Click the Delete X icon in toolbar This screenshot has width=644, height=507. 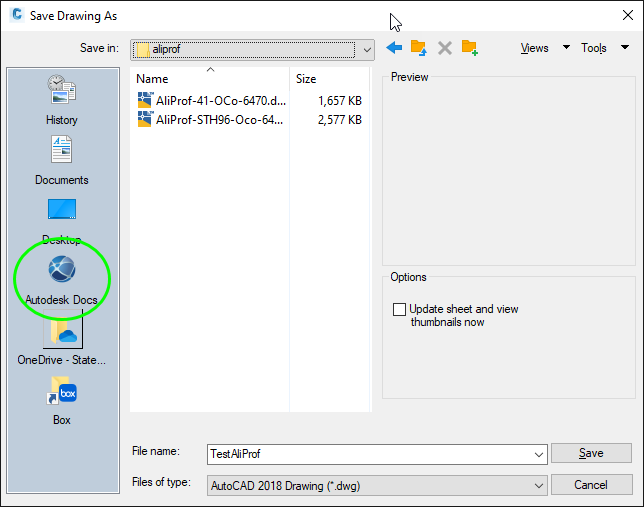(445, 48)
